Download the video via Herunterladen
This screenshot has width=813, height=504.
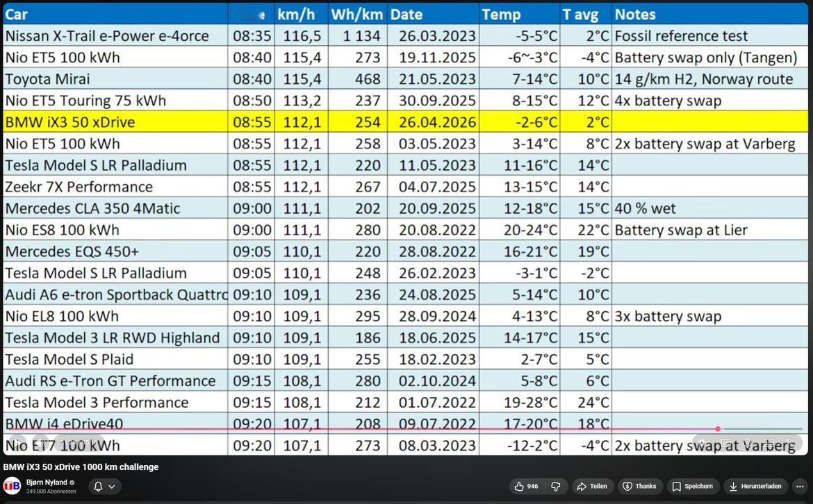pos(755,487)
